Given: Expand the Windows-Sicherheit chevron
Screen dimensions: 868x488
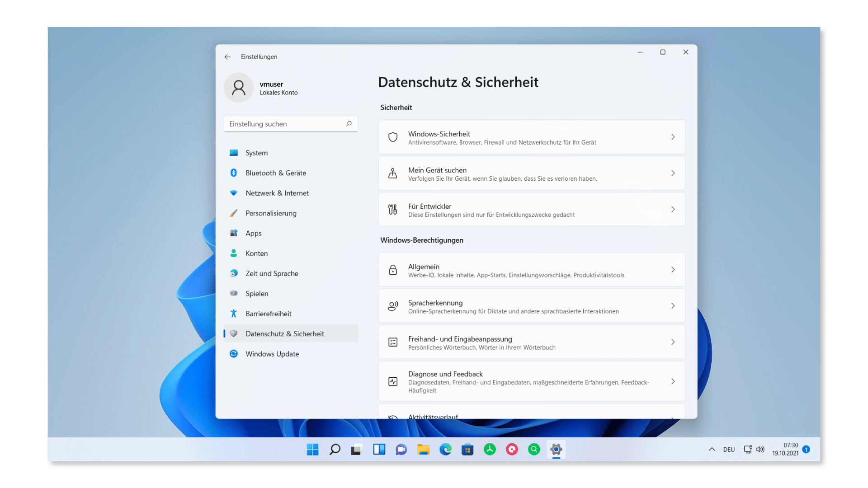Looking at the screenshot, I should 673,137.
